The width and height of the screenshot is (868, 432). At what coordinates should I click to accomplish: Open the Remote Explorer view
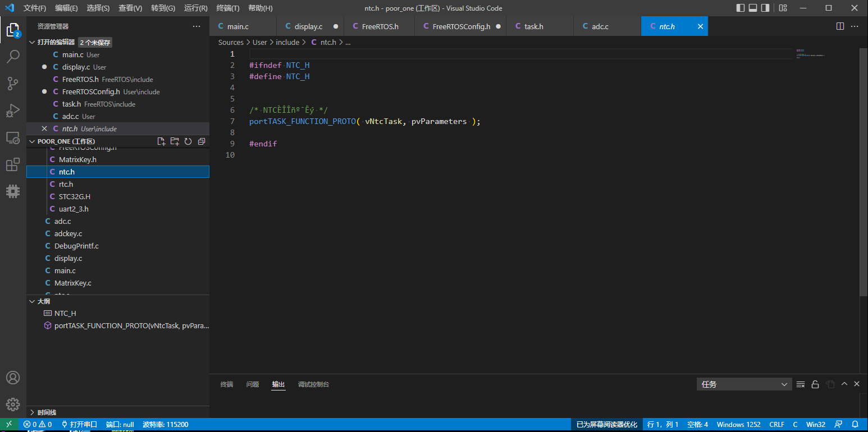[x=13, y=137]
